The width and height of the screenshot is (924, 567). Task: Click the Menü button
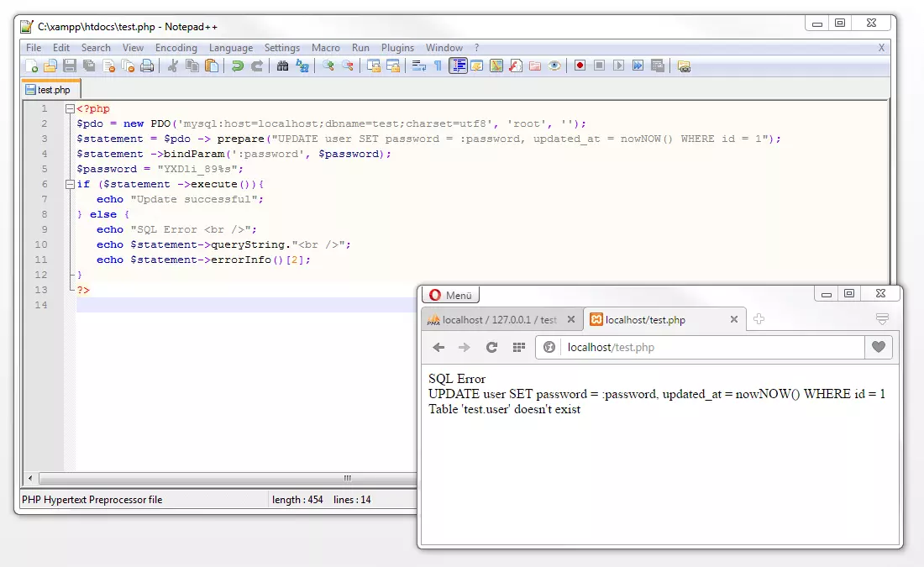tap(450, 295)
